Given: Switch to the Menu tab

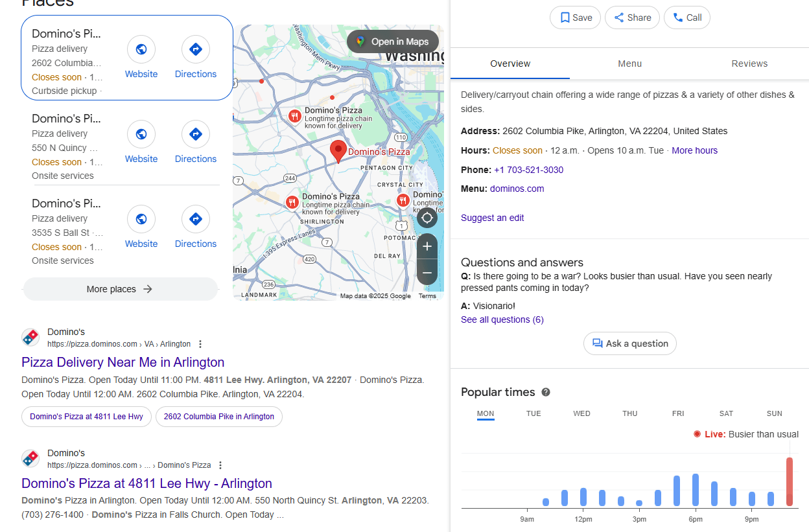Looking at the screenshot, I should tap(629, 64).
